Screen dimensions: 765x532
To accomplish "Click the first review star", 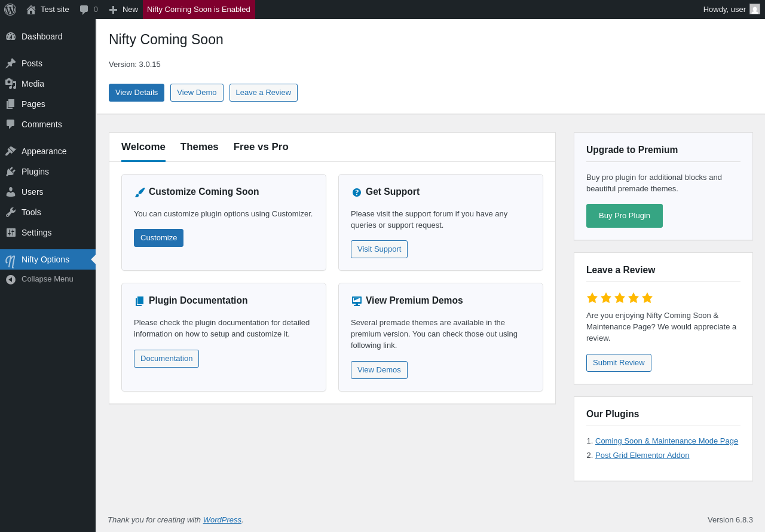I will pyautogui.click(x=592, y=298).
